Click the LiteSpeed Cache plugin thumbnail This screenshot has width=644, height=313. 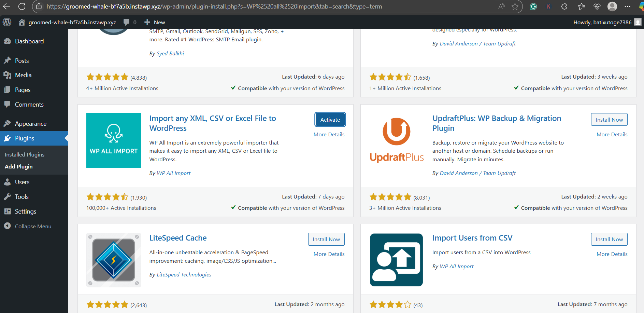[114, 260]
